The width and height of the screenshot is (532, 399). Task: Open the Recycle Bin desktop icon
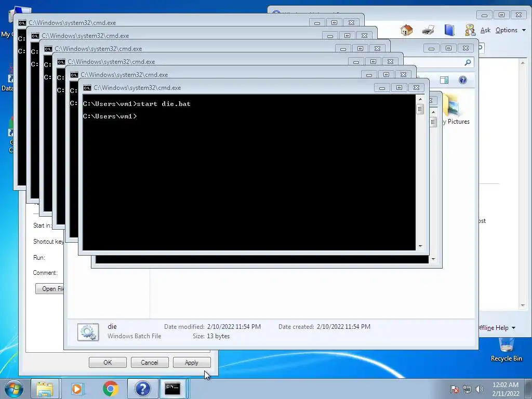(506, 350)
